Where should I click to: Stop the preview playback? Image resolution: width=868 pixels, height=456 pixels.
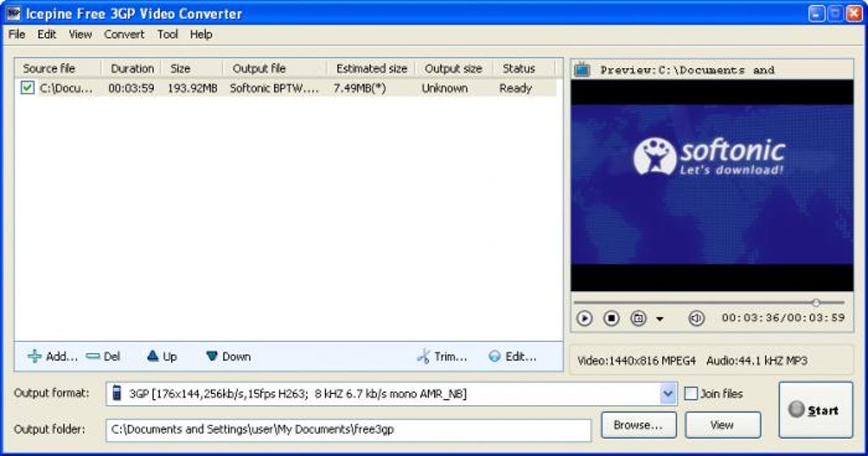[x=611, y=318]
